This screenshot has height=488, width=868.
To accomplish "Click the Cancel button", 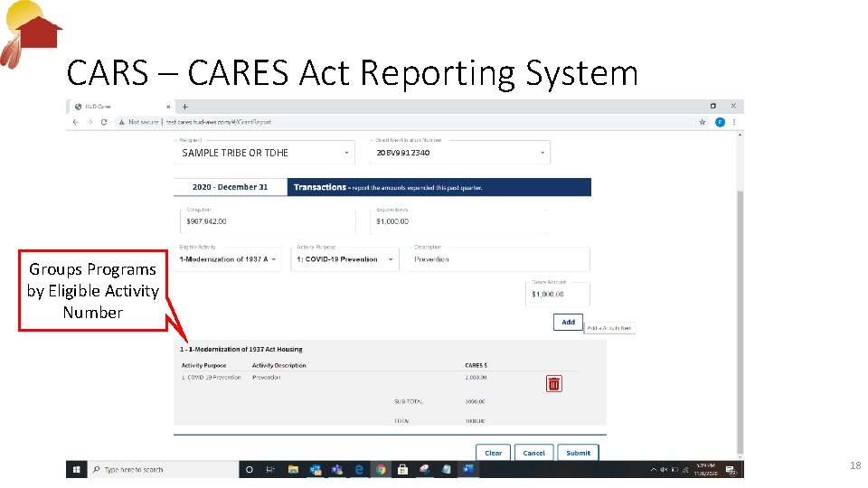I will point(534,453).
